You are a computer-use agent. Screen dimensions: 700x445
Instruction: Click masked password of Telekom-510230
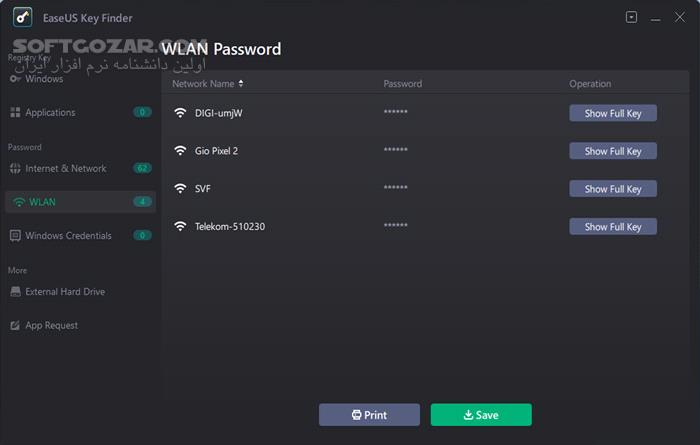[x=396, y=225]
